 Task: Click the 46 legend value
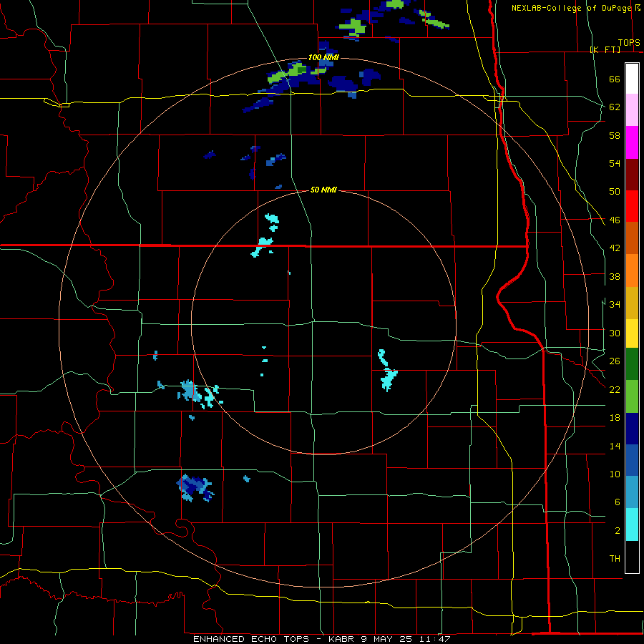615,220
